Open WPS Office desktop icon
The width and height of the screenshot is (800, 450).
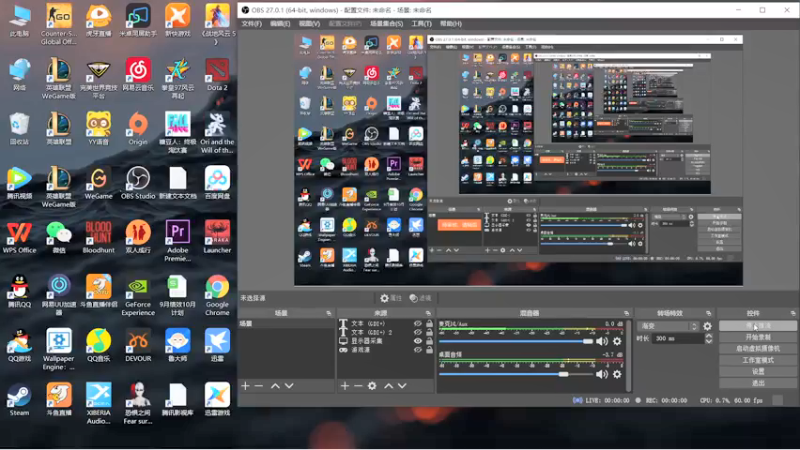click(x=19, y=237)
